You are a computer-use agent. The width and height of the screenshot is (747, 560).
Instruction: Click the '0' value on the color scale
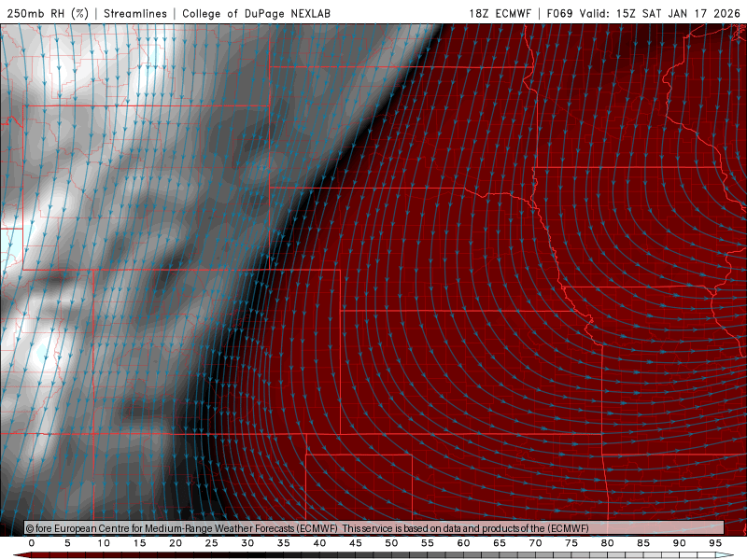[32, 543]
